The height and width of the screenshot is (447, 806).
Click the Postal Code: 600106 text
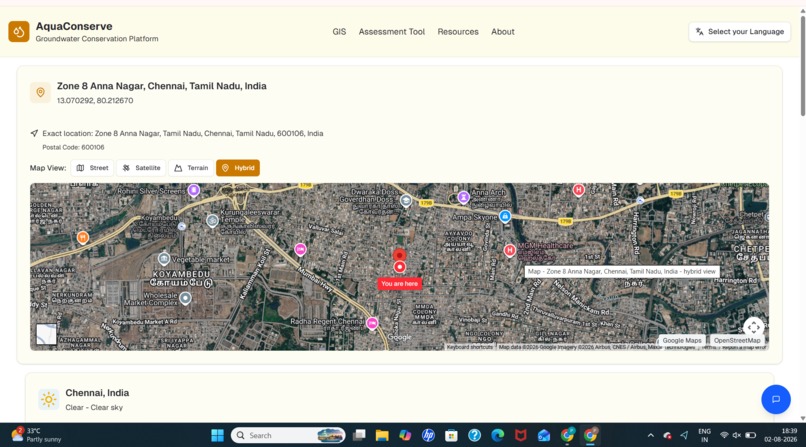click(x=73, y=147)
